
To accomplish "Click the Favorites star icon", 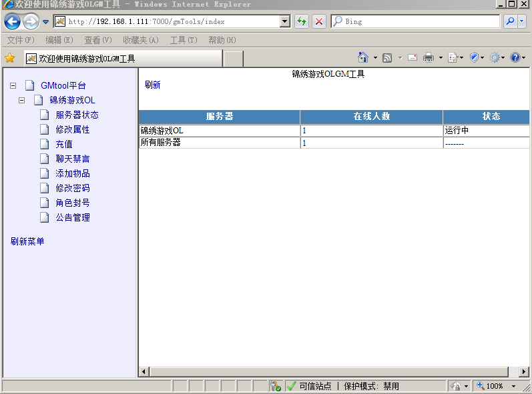I will pos(10,58).
